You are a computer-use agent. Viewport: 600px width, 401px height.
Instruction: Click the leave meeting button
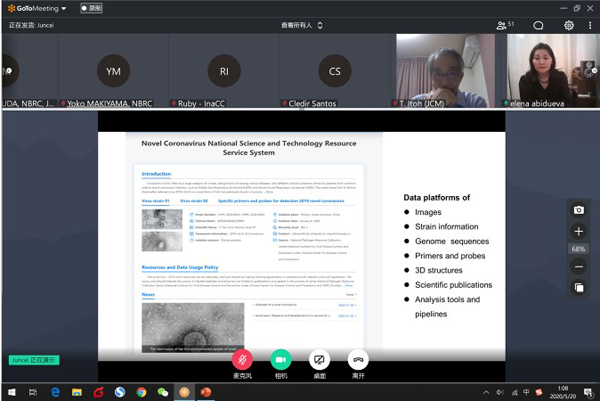click(x=357, y=359)
